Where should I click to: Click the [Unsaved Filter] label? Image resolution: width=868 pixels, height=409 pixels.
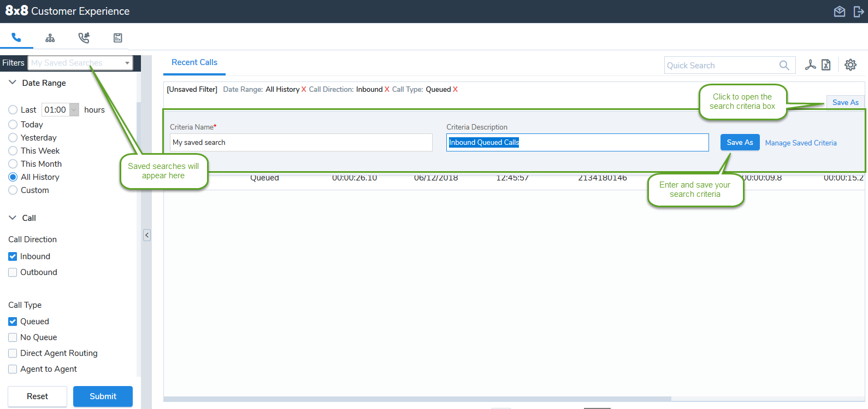pos(192,90)
